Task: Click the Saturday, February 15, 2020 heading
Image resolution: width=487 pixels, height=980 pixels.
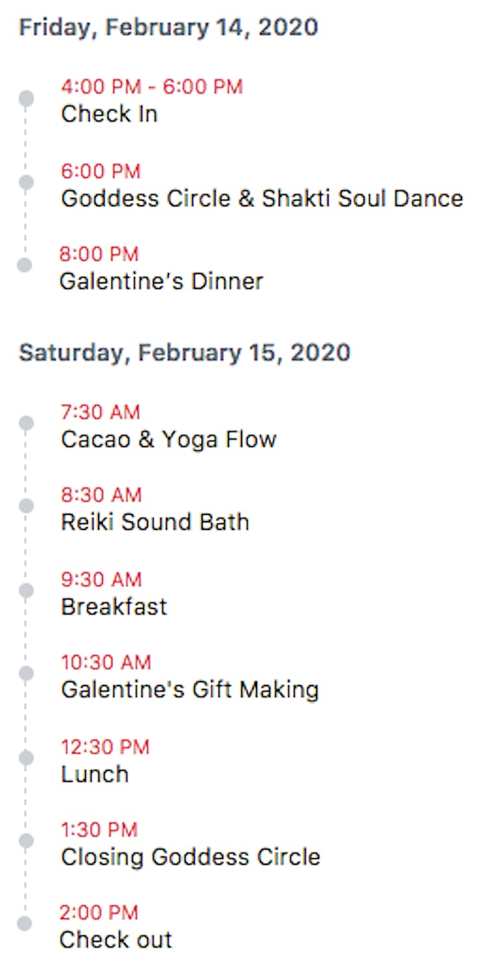Action: click(x=185, y=353)
